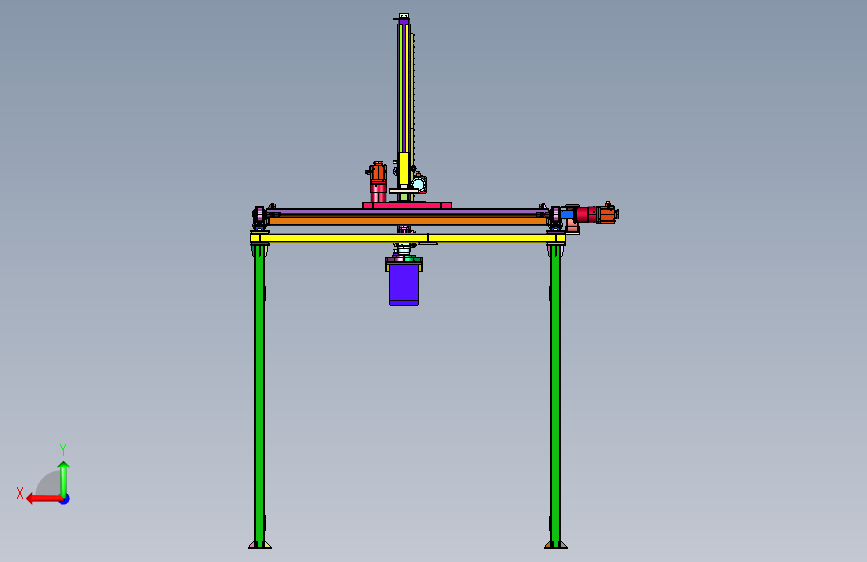Click the red X axis arrow of the triad
The image size is (867, 562).
coord(44,499)
